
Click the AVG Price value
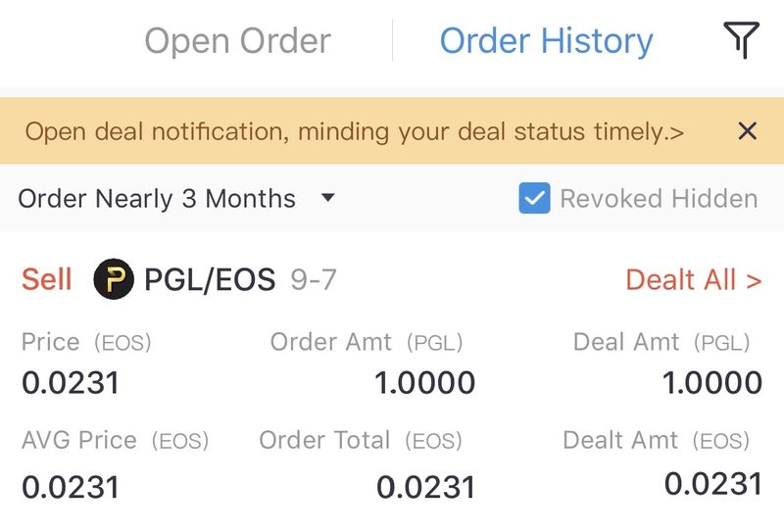point(71,486)
